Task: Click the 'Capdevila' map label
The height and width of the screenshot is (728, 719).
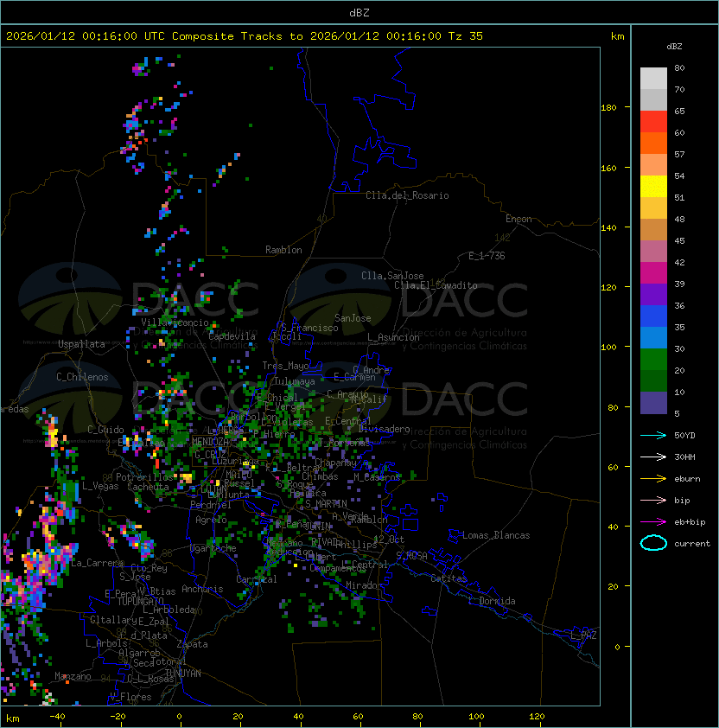Action: tap(232, 336)
